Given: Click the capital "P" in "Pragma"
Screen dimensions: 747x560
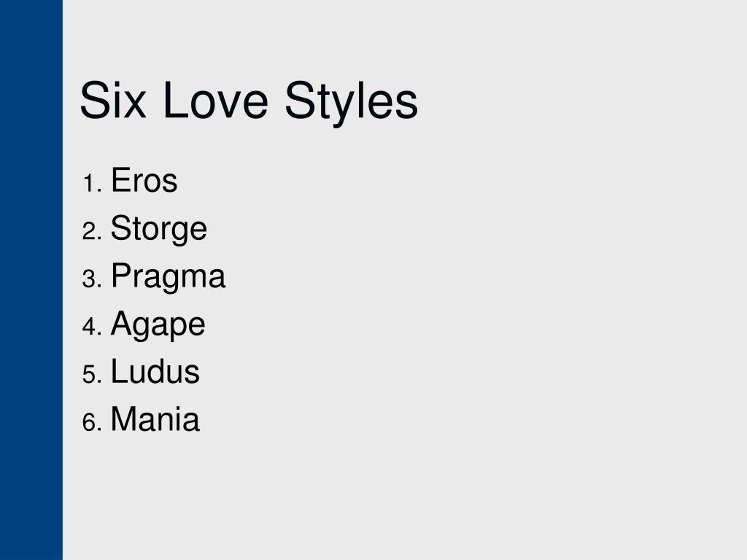Looking at the screenshot, I should coord(121,275).
